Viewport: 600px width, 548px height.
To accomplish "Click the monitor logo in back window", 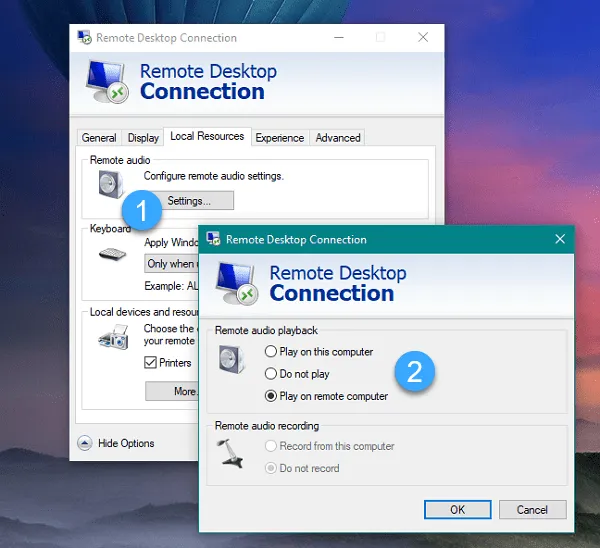I will [107, 82].
